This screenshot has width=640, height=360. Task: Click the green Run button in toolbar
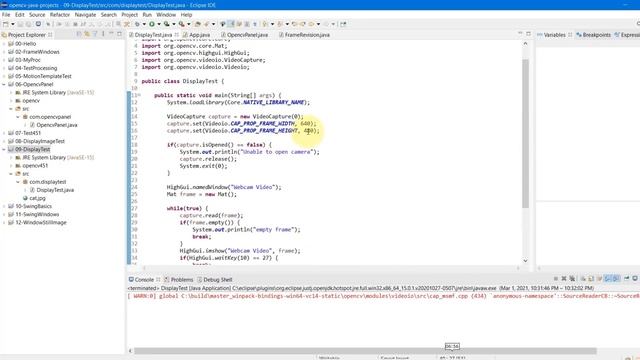point(152,24)
